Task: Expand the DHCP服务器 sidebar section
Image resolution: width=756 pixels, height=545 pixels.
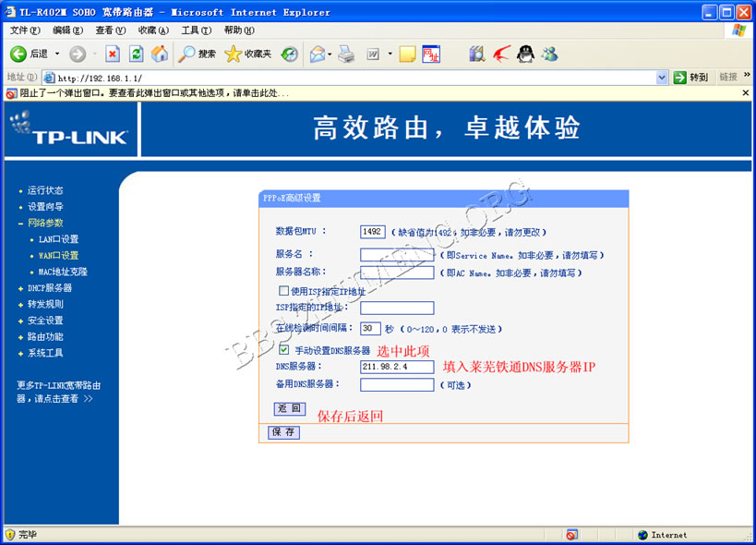Action: click(x=20, y=288)
